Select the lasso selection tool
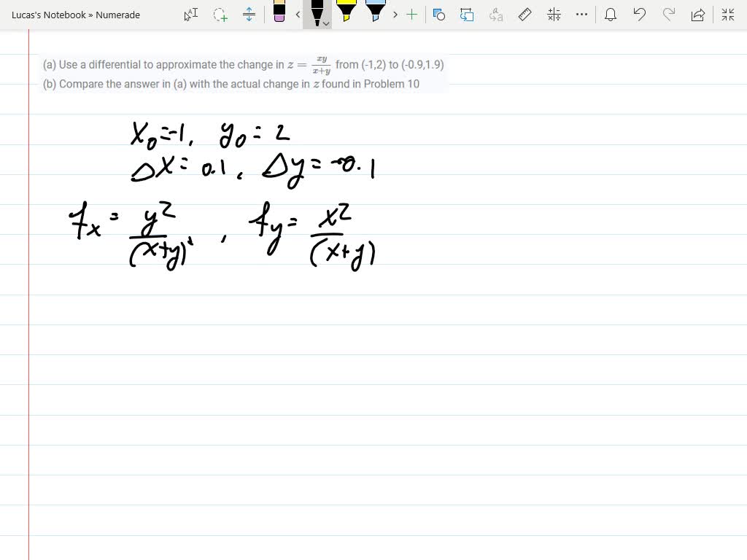747x560 pixels. (x=218, y=15)
